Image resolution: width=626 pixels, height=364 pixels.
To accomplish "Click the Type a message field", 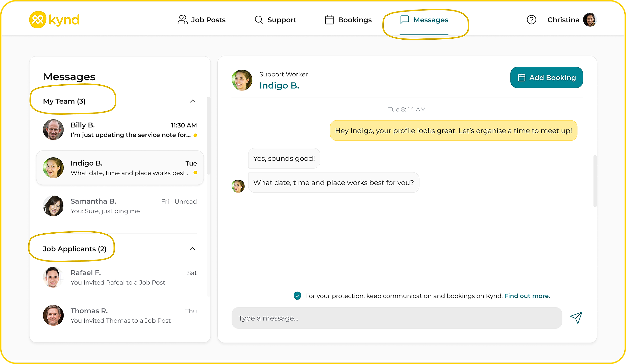I will [x=396, y=318].
